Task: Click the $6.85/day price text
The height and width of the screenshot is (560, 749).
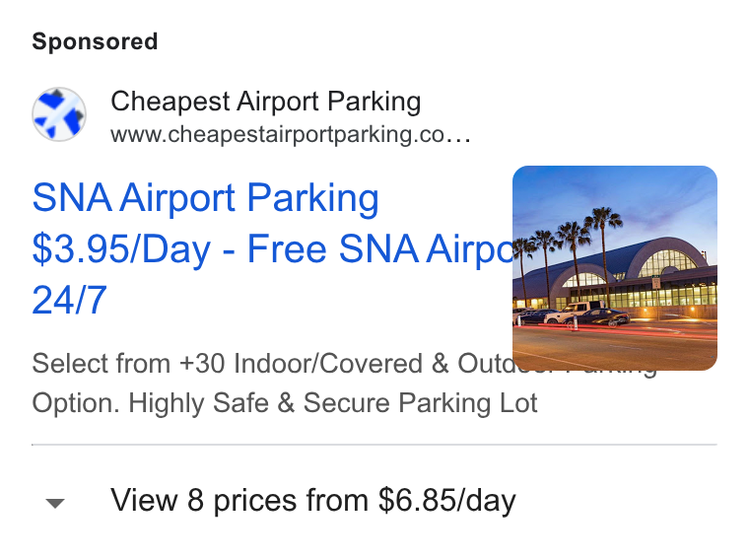Action: [x=447, y=500]
